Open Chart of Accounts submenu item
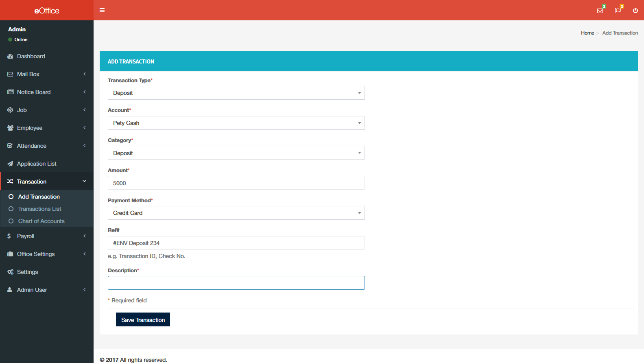 tap(41, 221)
